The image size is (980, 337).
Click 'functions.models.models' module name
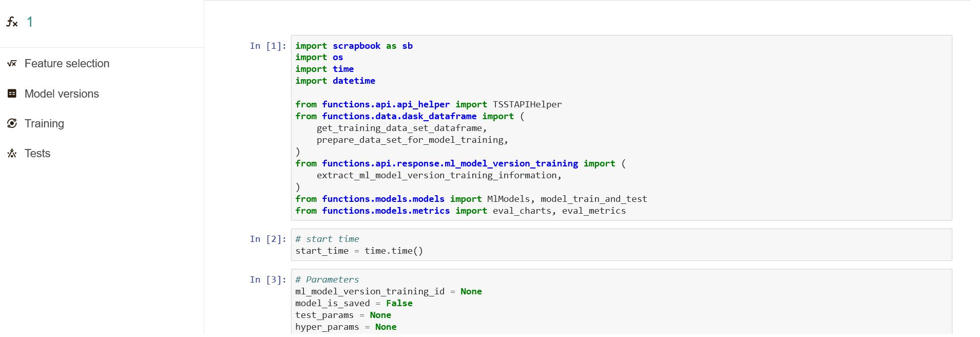point(383,199)
